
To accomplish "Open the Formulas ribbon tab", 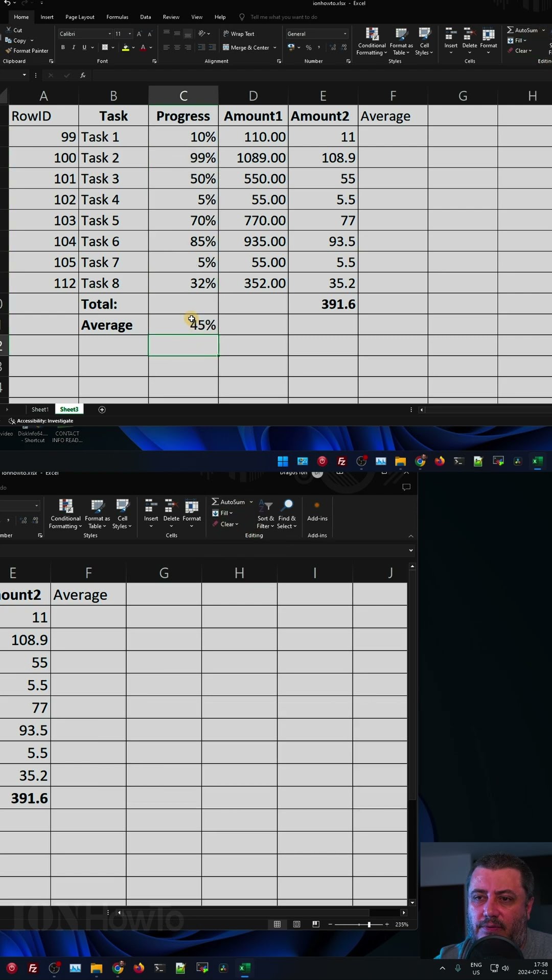I will (x=117, y=17).
